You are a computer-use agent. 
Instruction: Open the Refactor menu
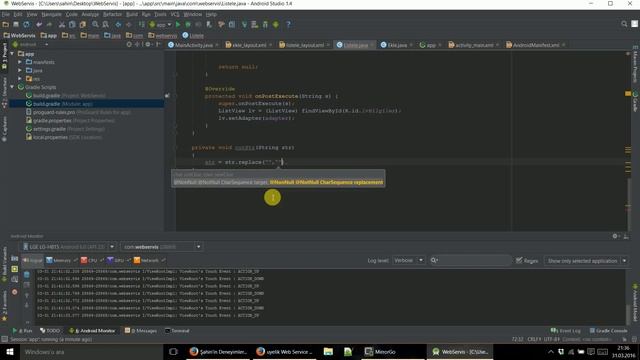(112, 14)
